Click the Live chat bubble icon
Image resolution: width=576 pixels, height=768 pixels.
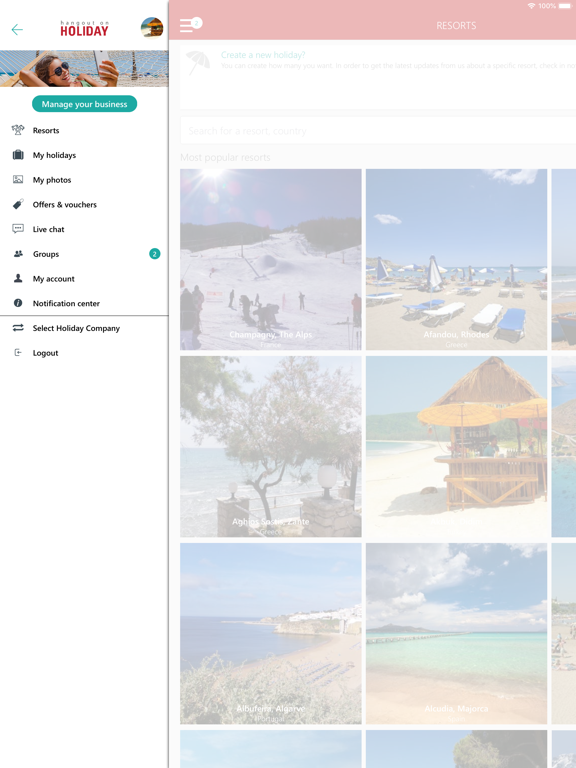coord(18,229)
